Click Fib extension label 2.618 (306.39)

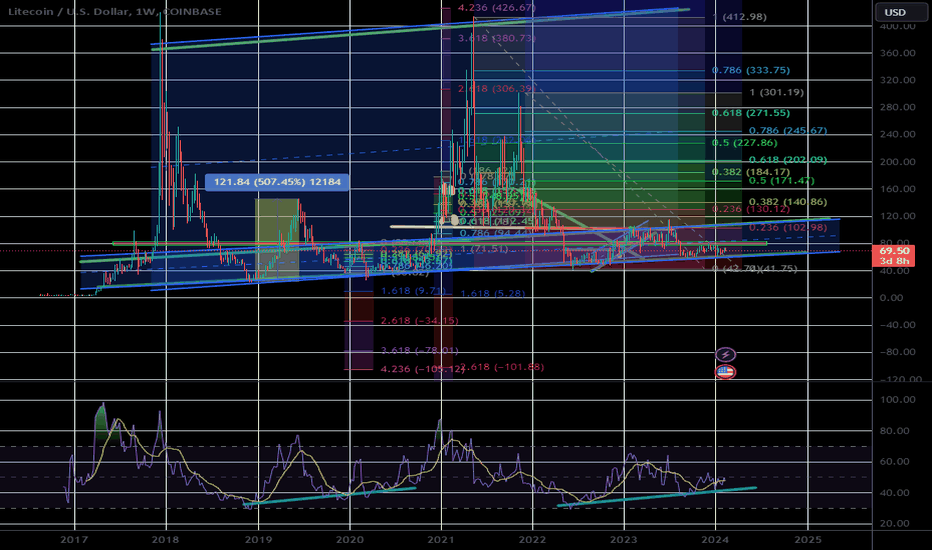[x=497, y=89]
